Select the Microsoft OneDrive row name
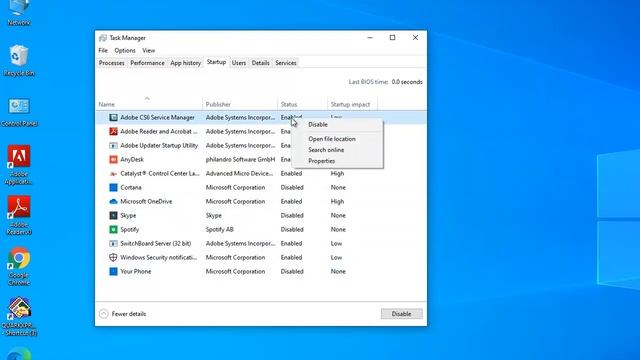The width and height of the screenshot is (640, 360). tap(146, 202)
